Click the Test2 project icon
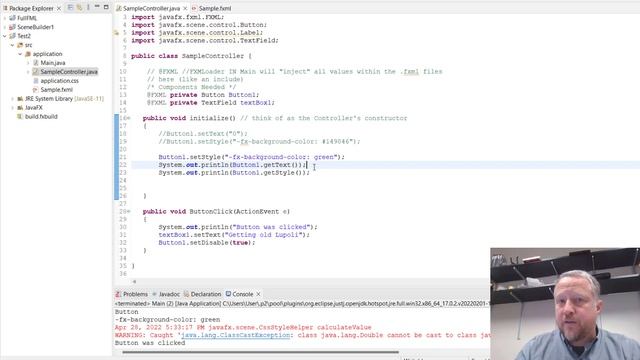The width and height of the screenshot is (640, 360). point(13,36)
